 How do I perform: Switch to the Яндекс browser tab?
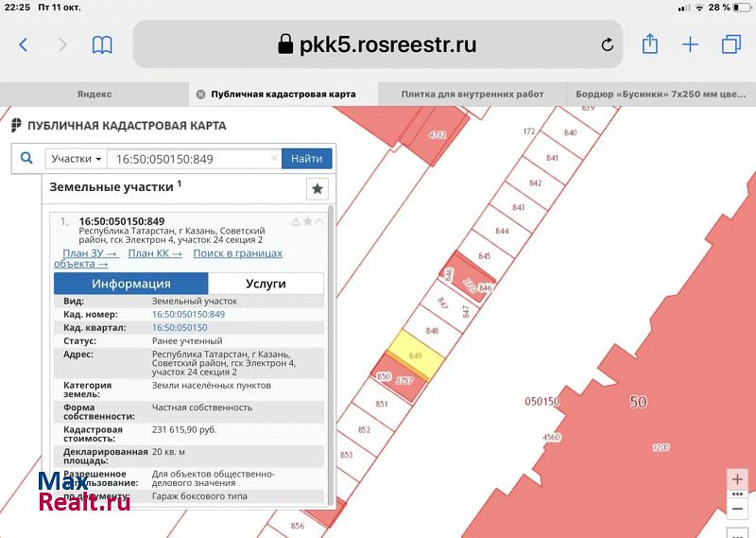[x=94, y=95]
